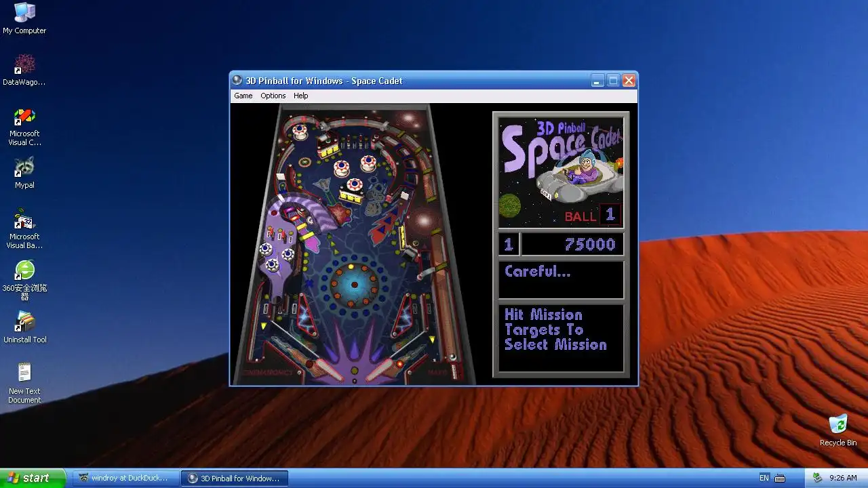Open the Game menu in 3D Pinball
Viewport: 868px width, 488px height.
(x=243, y=96)
